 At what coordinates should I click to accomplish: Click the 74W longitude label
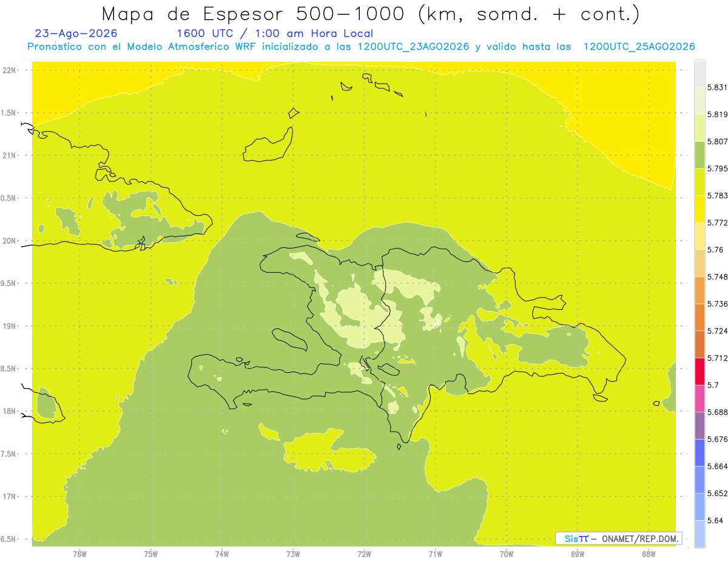[x=221, y=554]
